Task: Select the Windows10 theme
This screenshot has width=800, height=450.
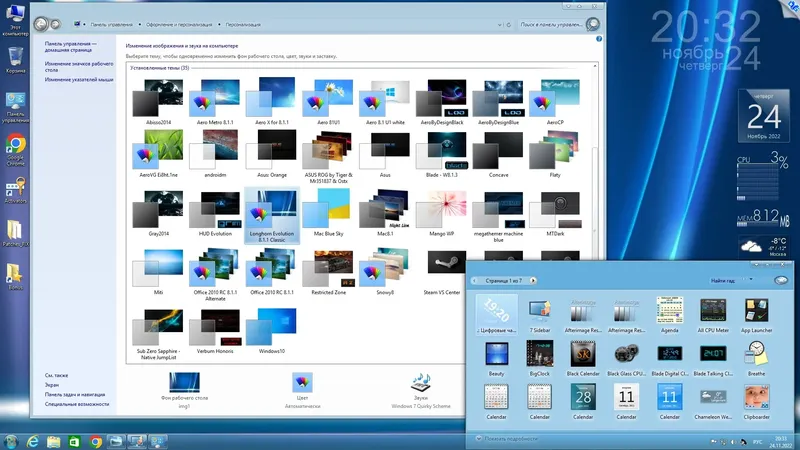Action: (x=271, y=331)
